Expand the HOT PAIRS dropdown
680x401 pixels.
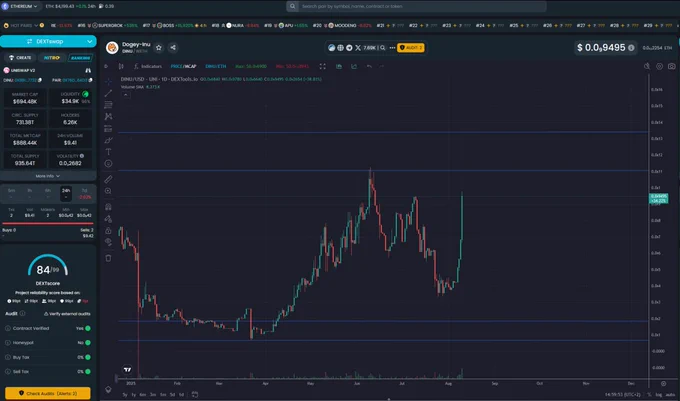[x=23, y=26]
